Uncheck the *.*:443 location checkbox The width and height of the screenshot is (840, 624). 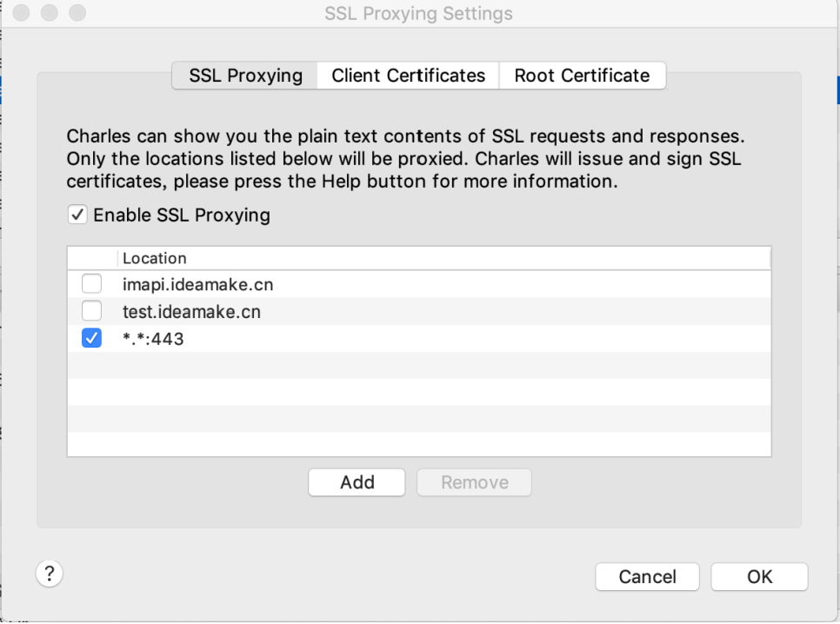pos(91,338)
